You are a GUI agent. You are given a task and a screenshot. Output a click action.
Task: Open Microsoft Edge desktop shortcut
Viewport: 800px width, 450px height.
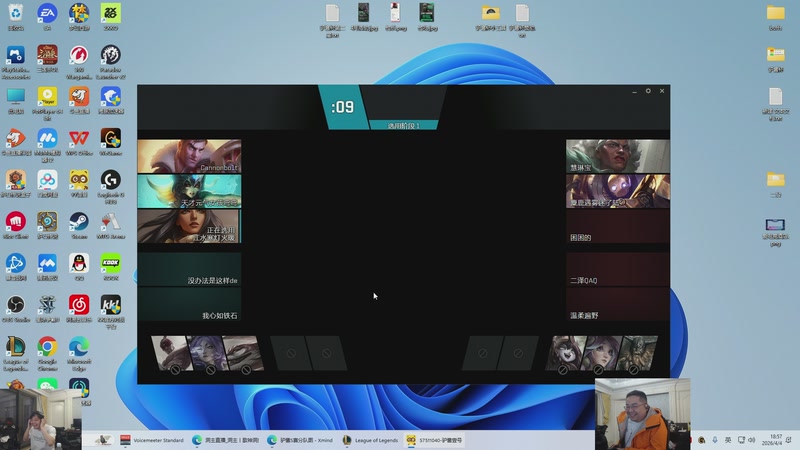[x=79, y=354]
